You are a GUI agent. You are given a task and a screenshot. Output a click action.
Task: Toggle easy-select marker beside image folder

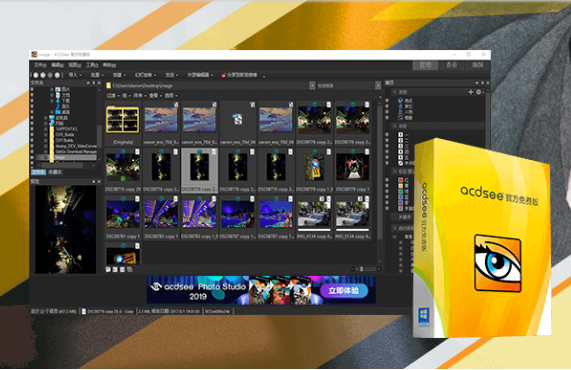pyautogui.click(x=32, y=157)
